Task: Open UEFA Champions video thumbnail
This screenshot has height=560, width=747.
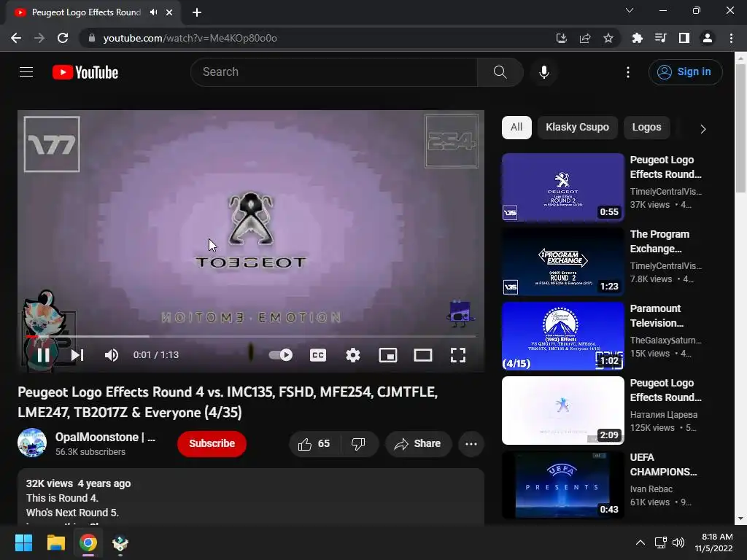Action: point(562,485)
